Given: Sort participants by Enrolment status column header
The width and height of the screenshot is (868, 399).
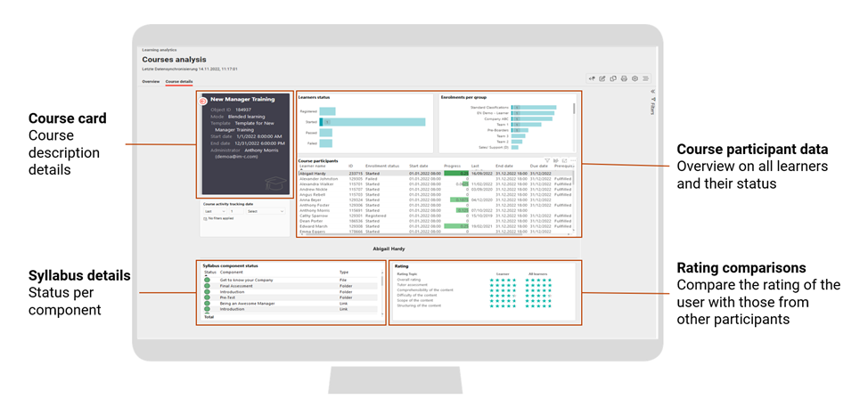Looking at the screenshot, I should click(381, 166).
